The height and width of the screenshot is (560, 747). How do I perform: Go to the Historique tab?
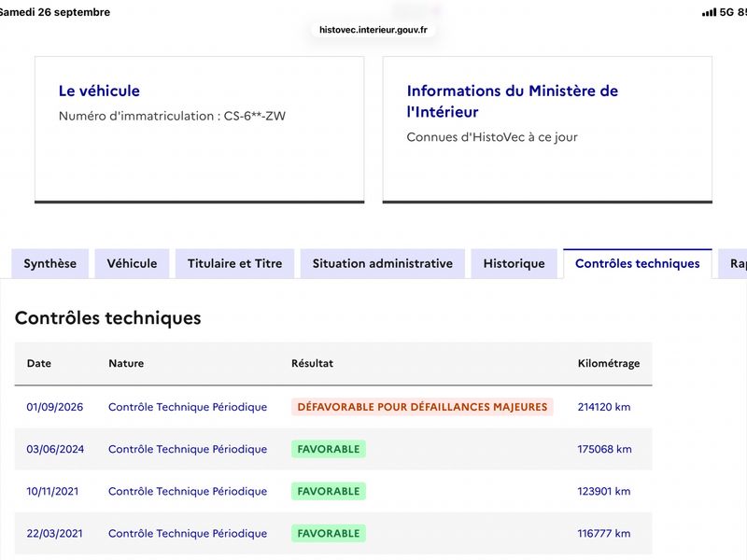coord(514,263)
